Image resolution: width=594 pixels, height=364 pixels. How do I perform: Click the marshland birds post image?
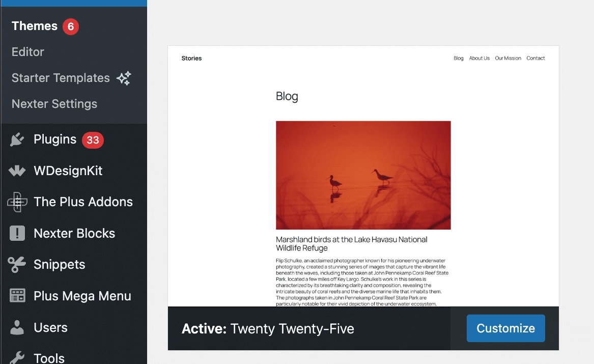(363, 174)
